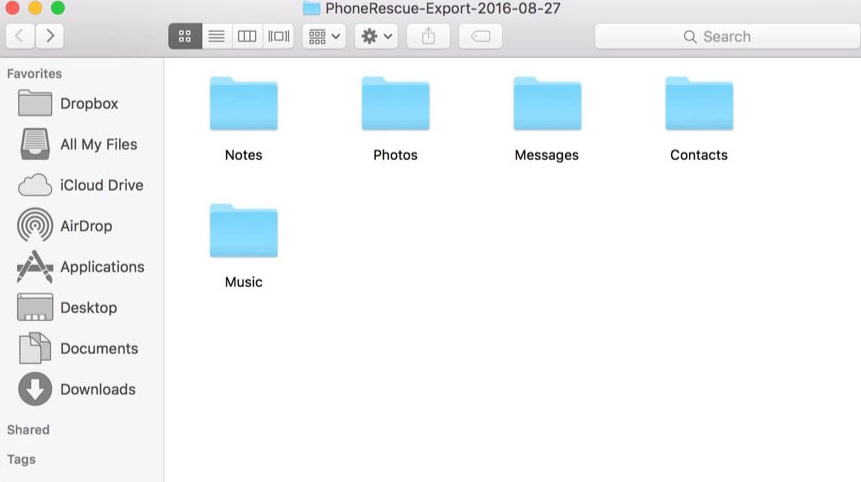Click the Contacts folder name
Image resolution: width=861 pixels, height=482 pixels.
coord(698,155)
